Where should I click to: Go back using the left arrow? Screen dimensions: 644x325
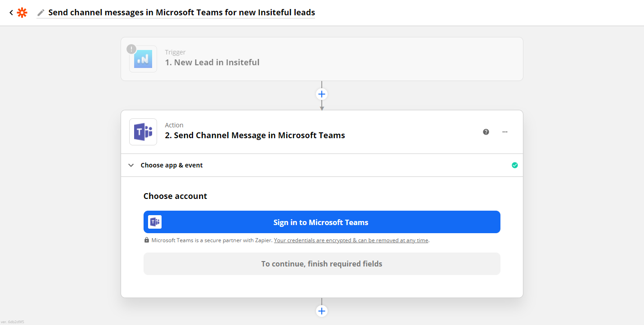pos(11,13)
